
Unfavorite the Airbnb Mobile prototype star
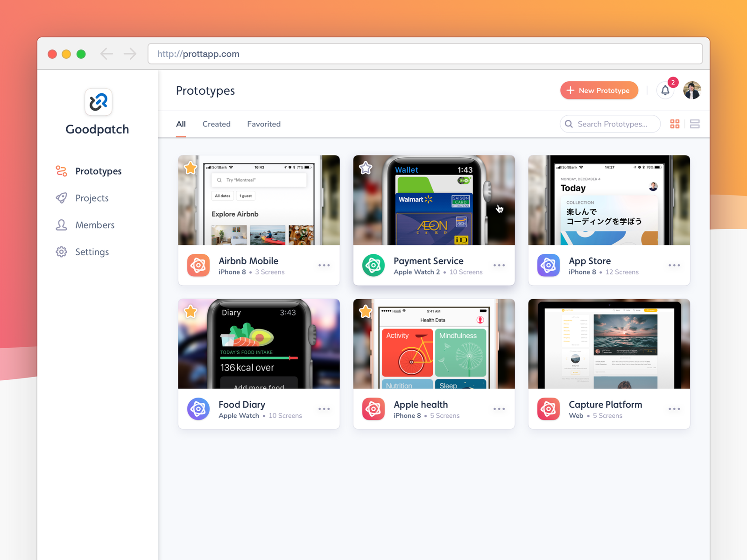(x=190, y=168)
